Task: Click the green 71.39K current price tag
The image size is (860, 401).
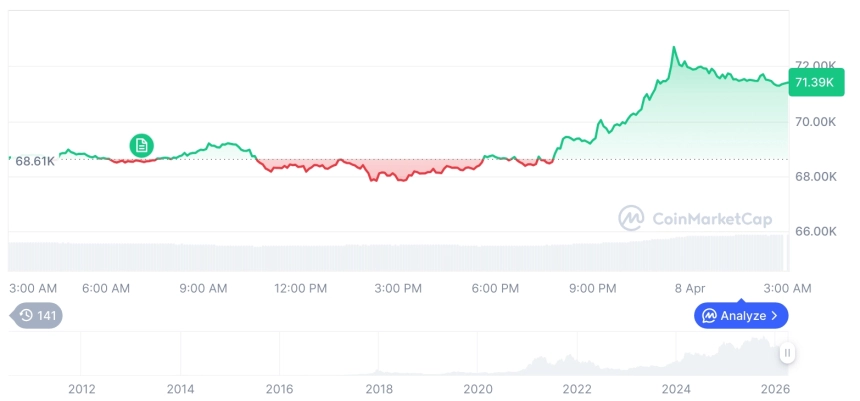Action: 810,82
